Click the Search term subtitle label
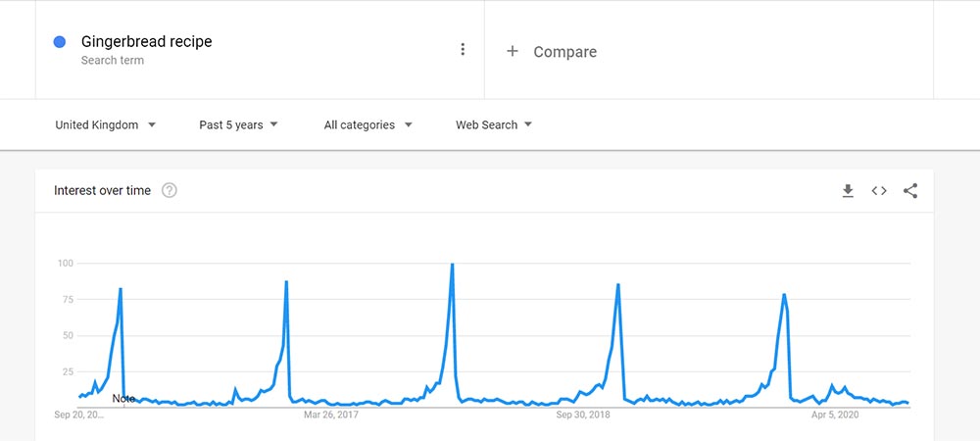 (x=113, y=61)
